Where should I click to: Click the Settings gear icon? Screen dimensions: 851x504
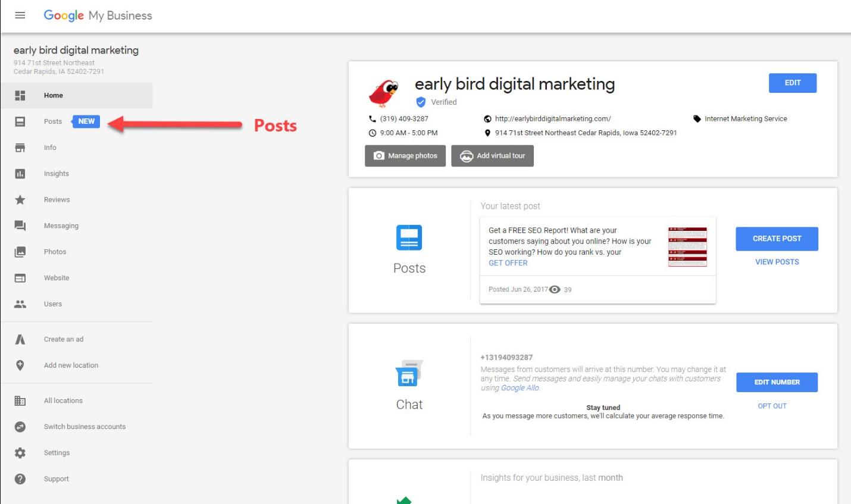pyautogui.click(x=20, y=453)
